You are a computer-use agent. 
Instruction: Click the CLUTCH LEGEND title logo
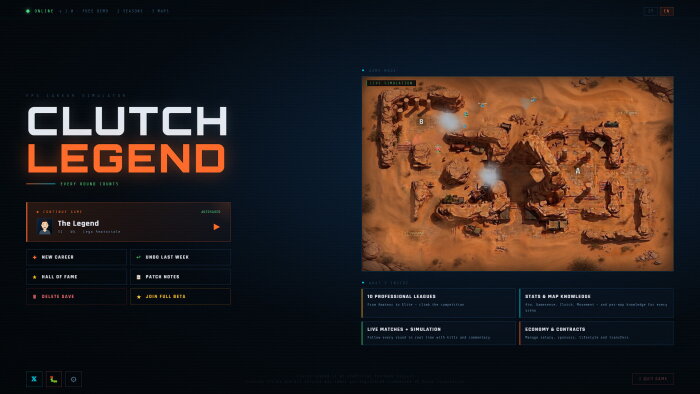[127, 140]
